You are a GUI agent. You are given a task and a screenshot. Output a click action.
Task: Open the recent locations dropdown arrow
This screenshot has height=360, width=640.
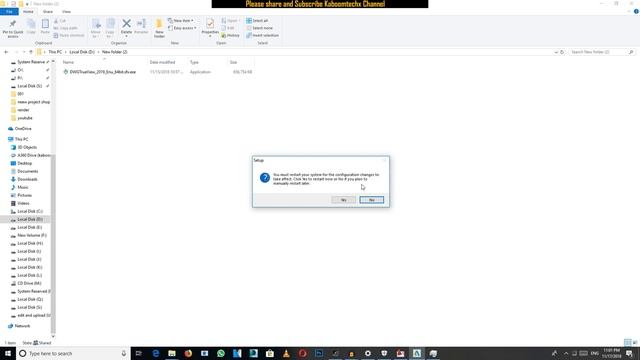[x=24, y=52]
